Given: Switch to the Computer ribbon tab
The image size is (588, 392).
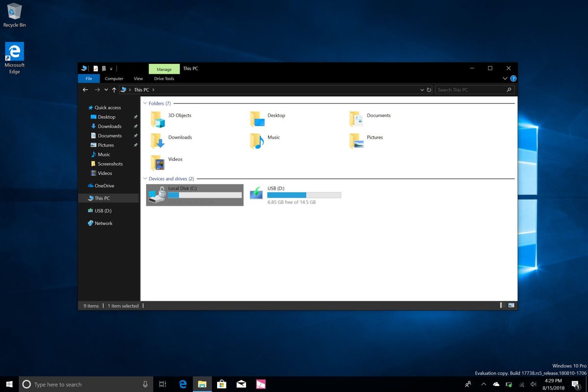Looking at the screenshot, I should 114,78.
